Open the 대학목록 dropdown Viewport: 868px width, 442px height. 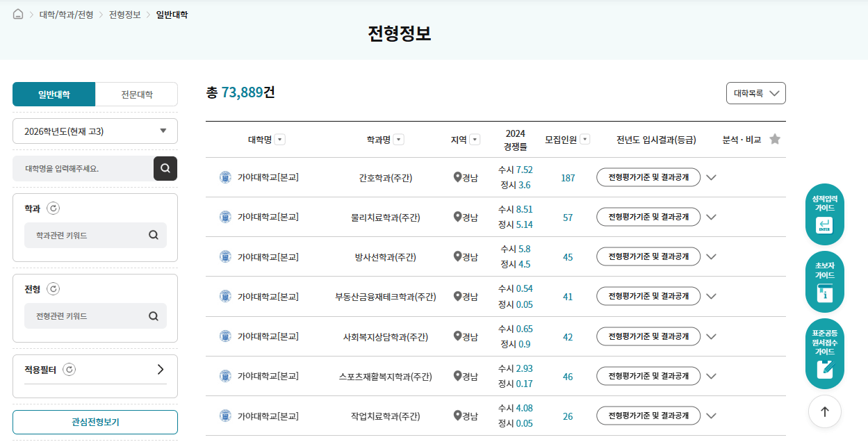755,92
